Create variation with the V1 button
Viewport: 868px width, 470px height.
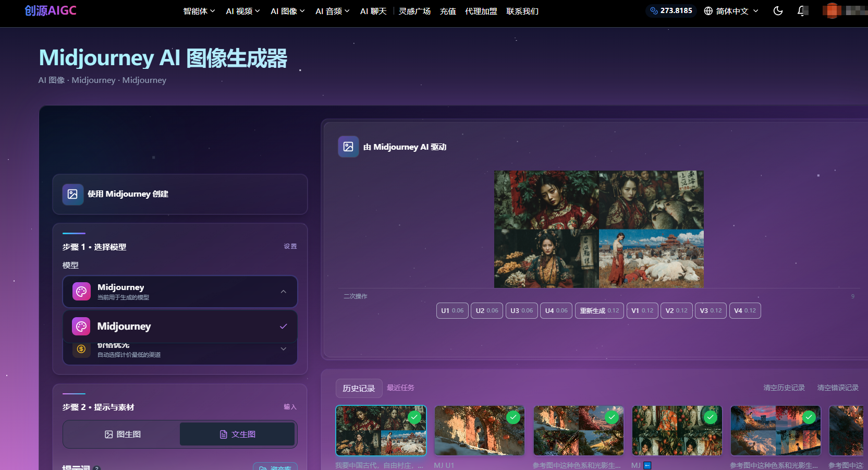pos(642,310)
